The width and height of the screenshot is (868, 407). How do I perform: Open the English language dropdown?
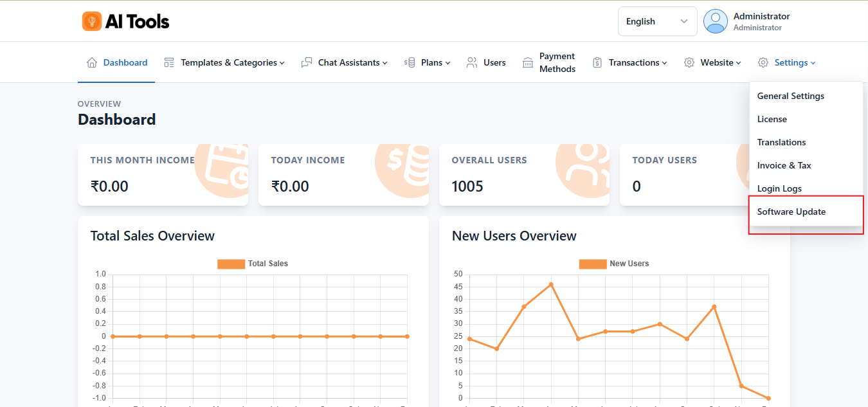656,21
